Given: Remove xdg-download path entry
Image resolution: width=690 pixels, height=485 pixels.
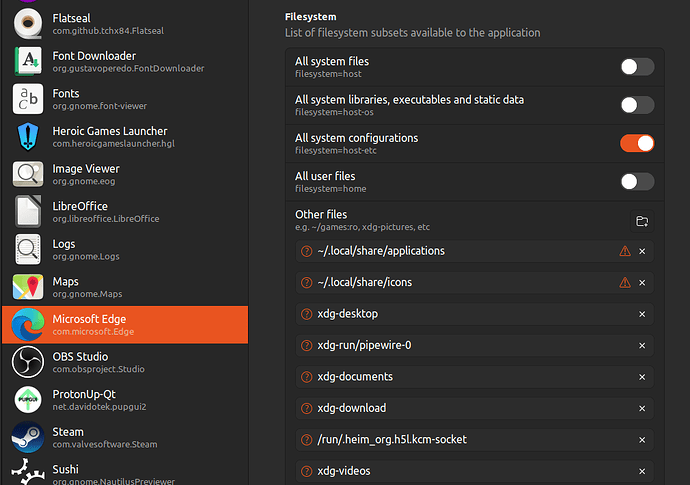Looking at the screenshot, I should (642, 408).
